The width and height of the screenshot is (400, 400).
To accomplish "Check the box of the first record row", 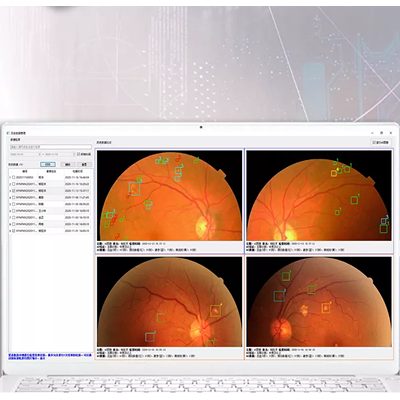I will 14,177.
